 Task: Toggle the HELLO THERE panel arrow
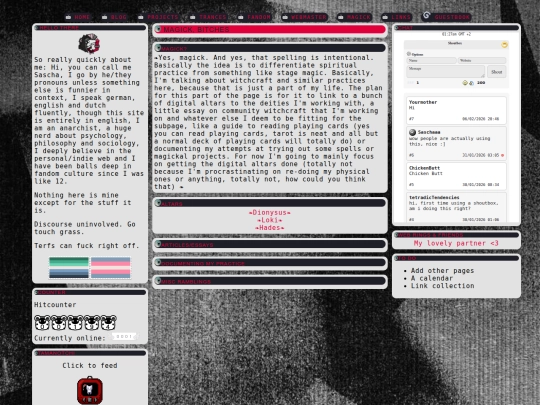tap(37, 28)
